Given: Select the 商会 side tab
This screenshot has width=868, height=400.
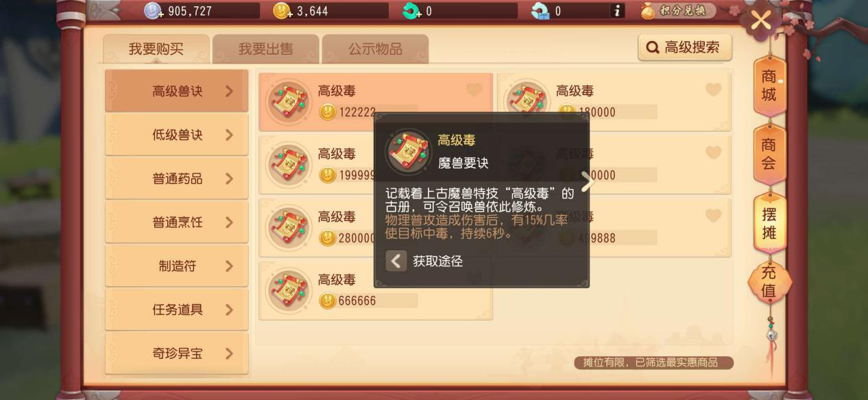Looking at the screenshot, I should [x=769, y=154].
